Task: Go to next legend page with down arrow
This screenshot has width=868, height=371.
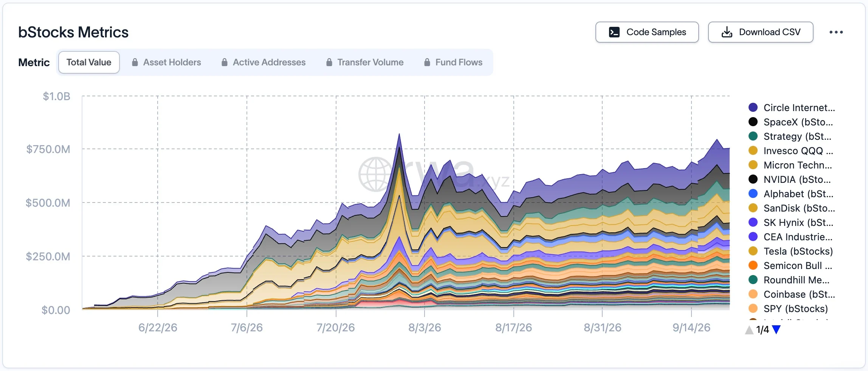Action: click(776, 330)
